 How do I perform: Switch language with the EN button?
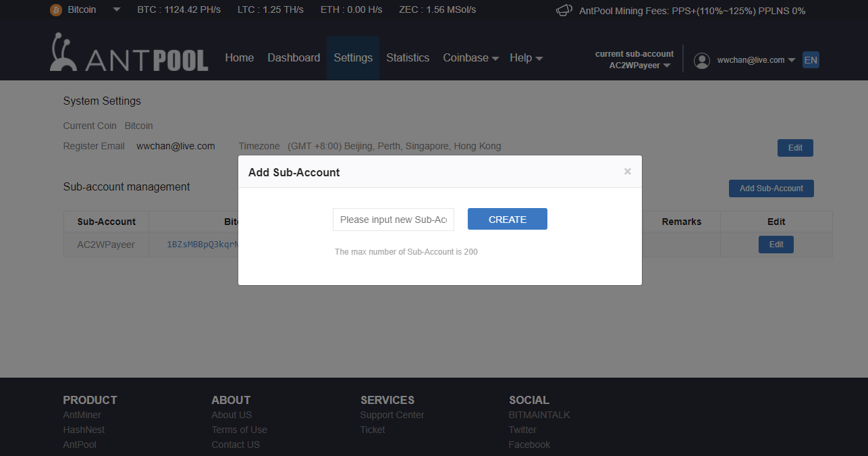[x=811, y=60]
